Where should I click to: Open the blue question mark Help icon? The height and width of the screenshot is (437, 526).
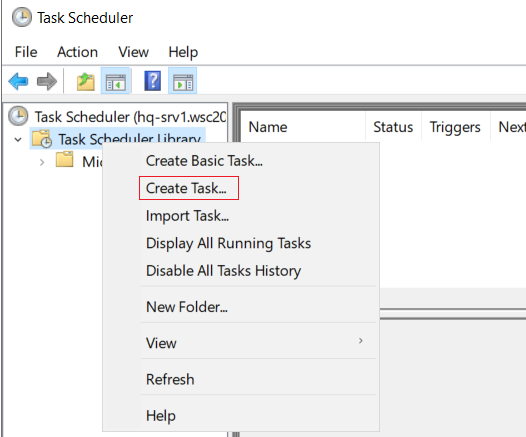[x=153, y=81]
